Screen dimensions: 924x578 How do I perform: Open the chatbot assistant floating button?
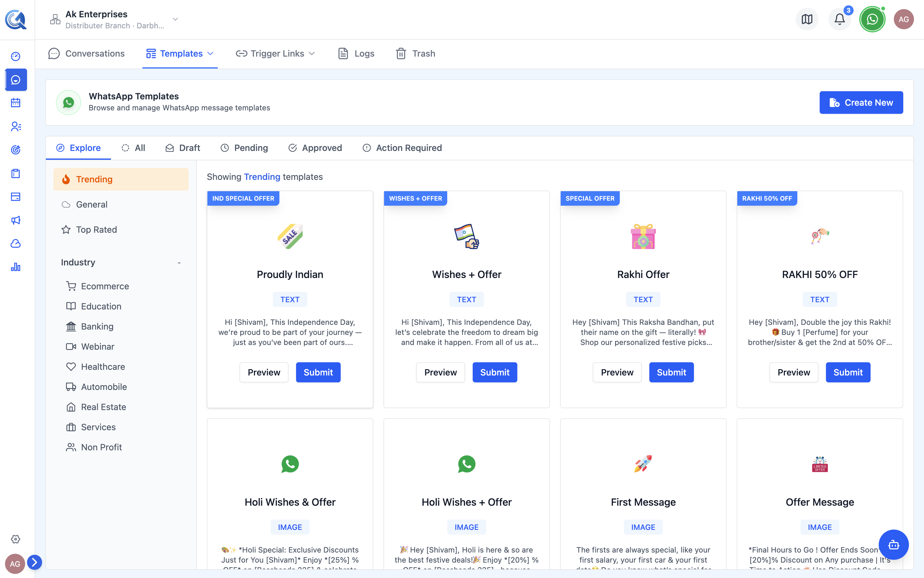pyautogui.click(x=894, y=545)
